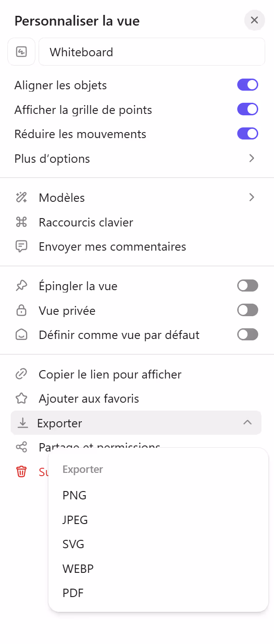
Task: Click the Raccourcis clavier command icon
Action: pos(21,222)
